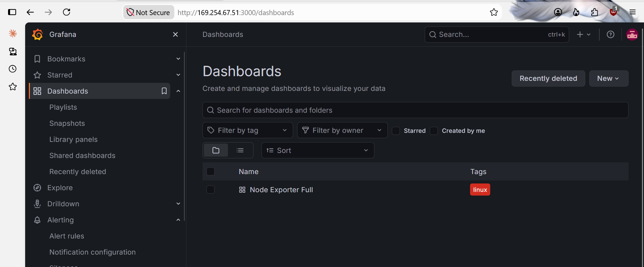Reload the page
Screen dimensions: 644x267
click(x=66, y=12)
